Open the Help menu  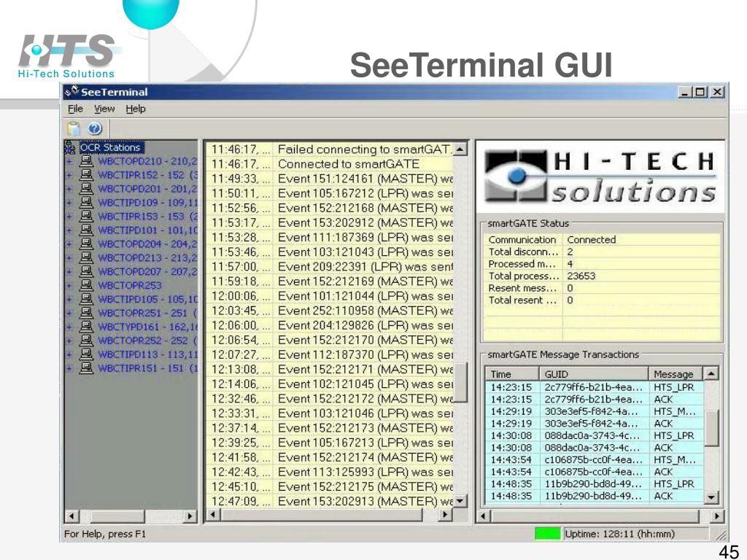[x=136, y=109]
